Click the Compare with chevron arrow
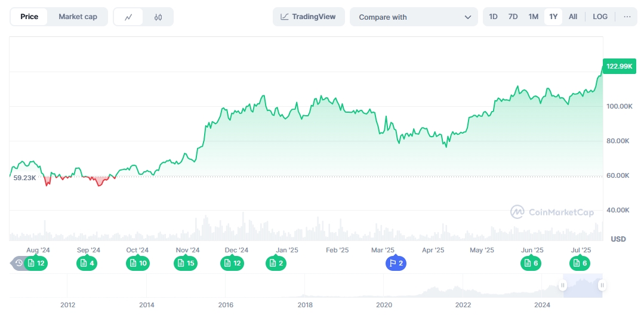 click(x=467, y=17)
